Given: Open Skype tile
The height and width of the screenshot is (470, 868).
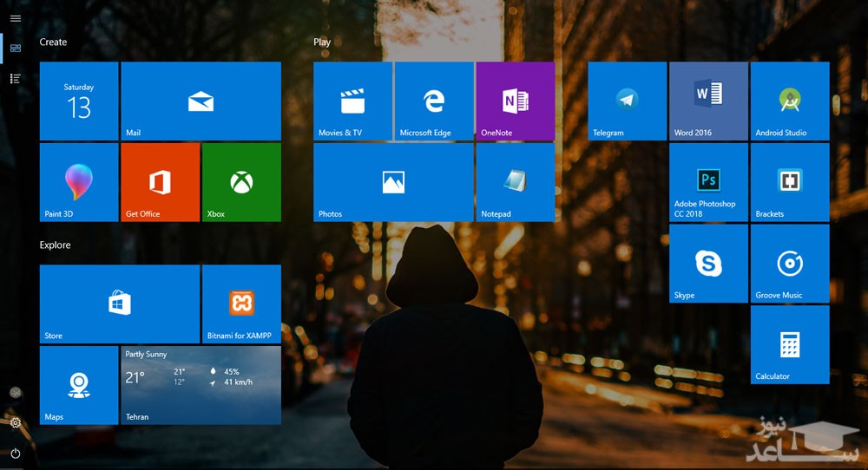Looking at the screenshot, I should tap(708, 264).
